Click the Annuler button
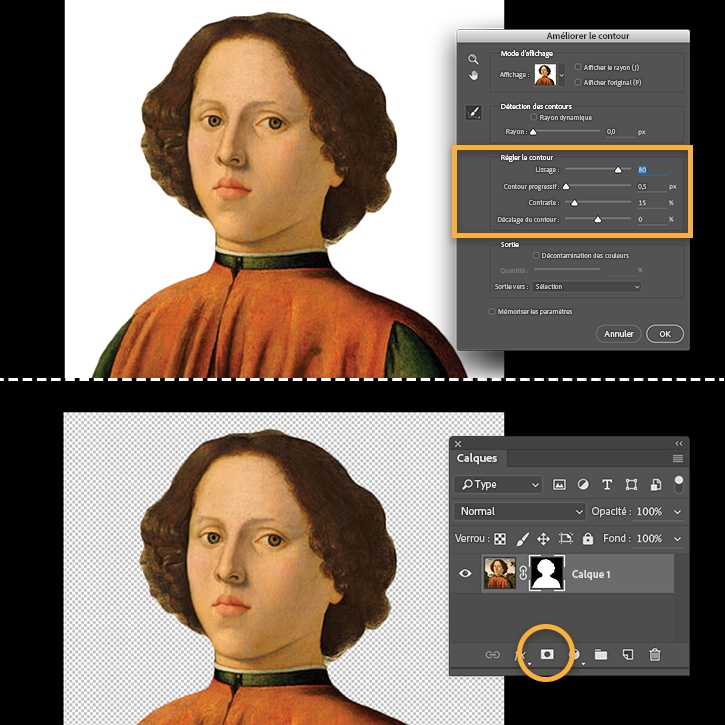 (619, 334)
